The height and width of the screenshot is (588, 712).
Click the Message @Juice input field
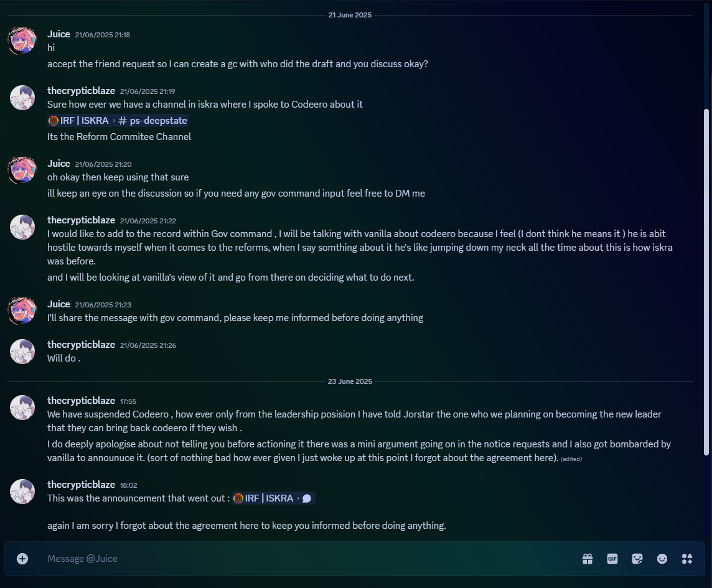309,559
